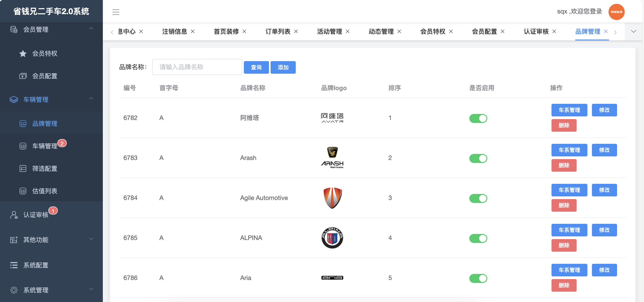Click the person icon beside 认证审核
Image resolution: width=644 pixels, height=302 pixels.
pos(14,215)
